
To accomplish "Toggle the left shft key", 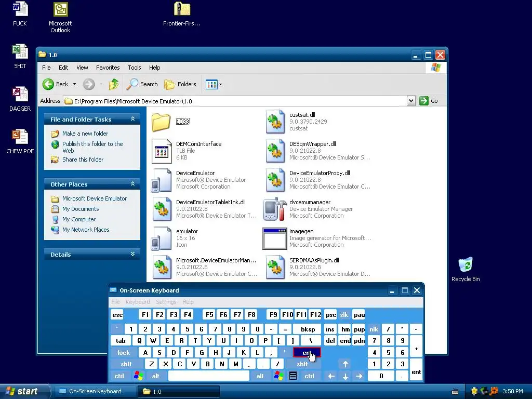I will coord(126,364).
